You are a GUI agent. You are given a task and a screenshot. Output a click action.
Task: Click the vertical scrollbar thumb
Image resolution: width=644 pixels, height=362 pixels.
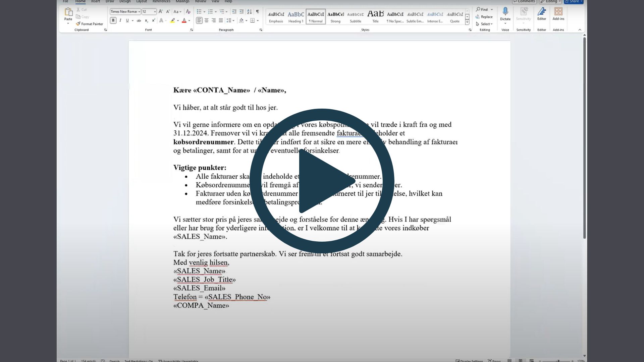(x=585, y=138)
